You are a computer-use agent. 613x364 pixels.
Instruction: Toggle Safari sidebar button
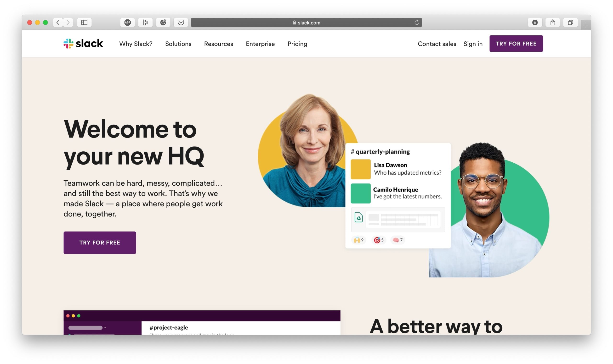tap(84, 22)
